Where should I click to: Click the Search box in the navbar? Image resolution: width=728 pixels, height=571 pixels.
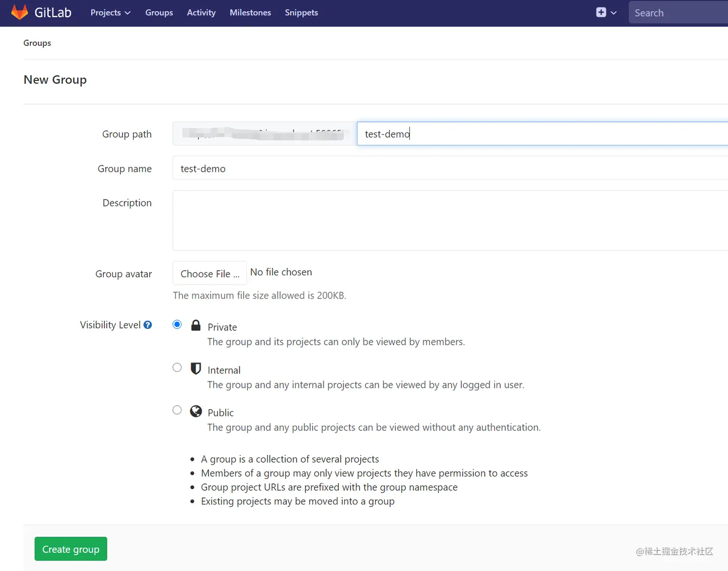click(678, 13)
